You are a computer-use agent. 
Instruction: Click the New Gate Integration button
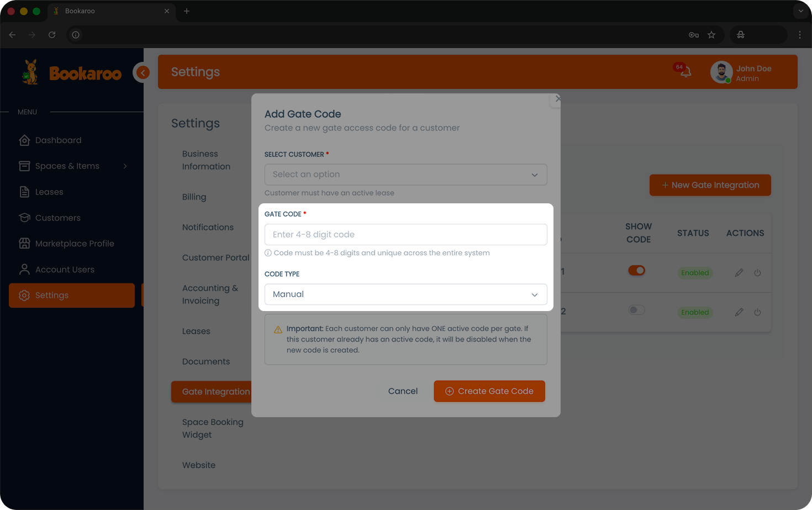(x=710, y=185)
